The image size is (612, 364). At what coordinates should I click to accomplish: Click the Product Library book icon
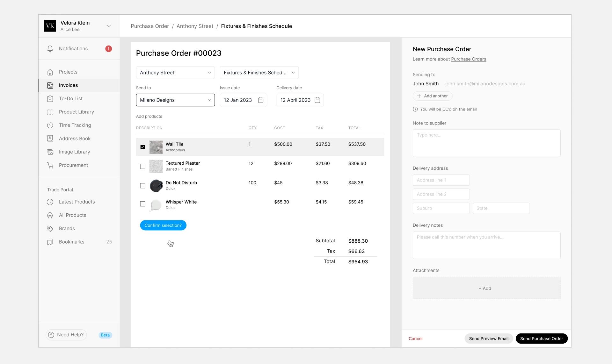pyautogui.click(x=50, y=112)
